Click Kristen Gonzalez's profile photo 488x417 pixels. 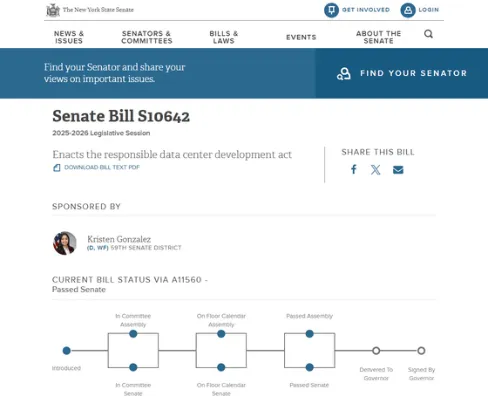(x=65, y=243)
